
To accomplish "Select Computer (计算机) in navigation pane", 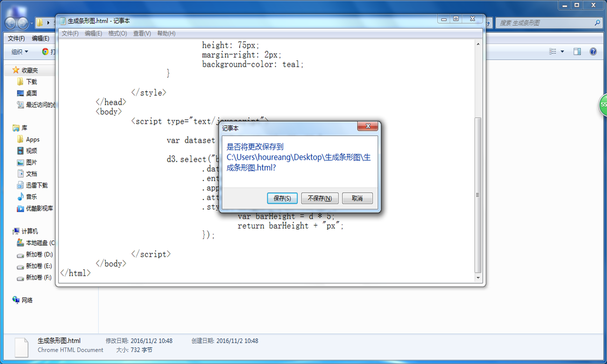I will coord(29,231).
